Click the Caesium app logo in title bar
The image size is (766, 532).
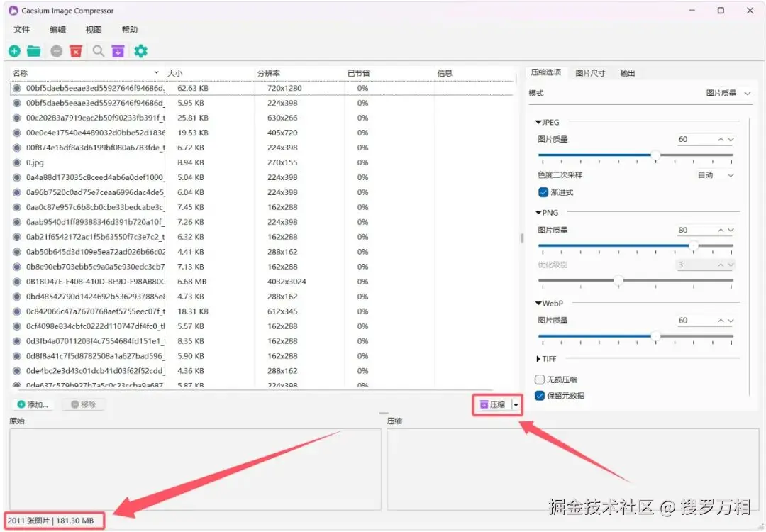pyautogui.click(x=13, y=10)
